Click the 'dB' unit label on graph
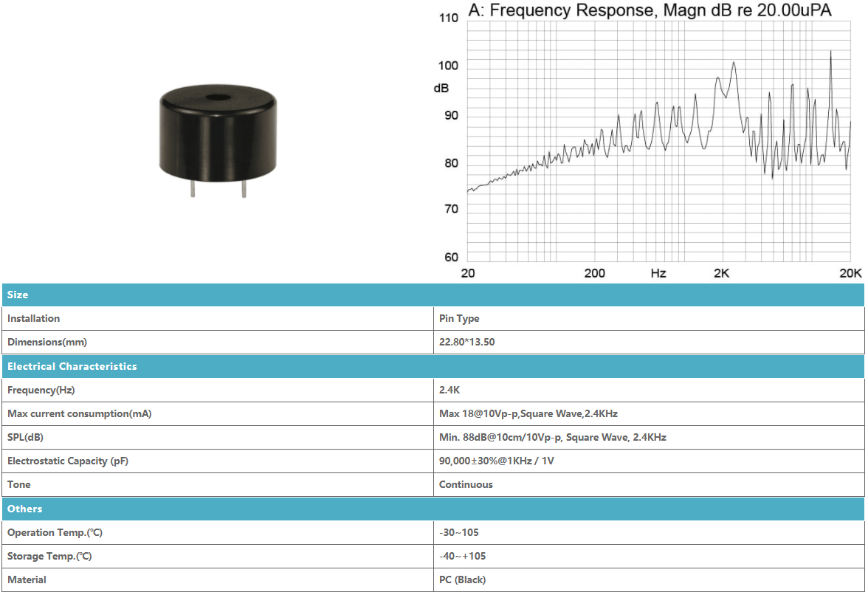Viewport: 868px width, 595px height. [x=441, y=89]
